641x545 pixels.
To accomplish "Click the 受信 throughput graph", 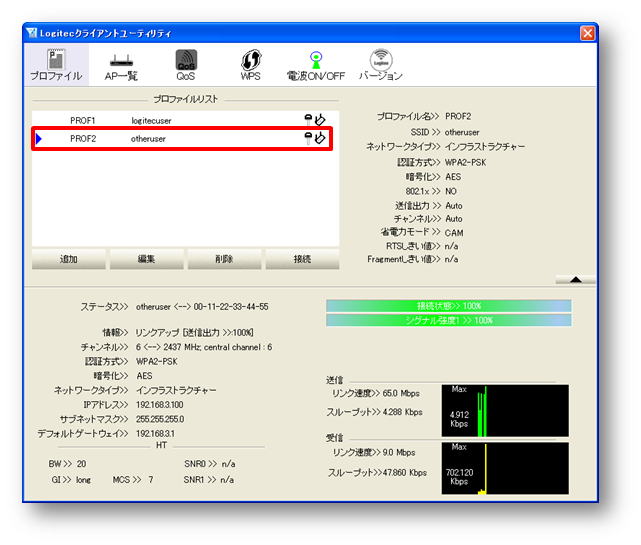I will (x=505, y=468).
